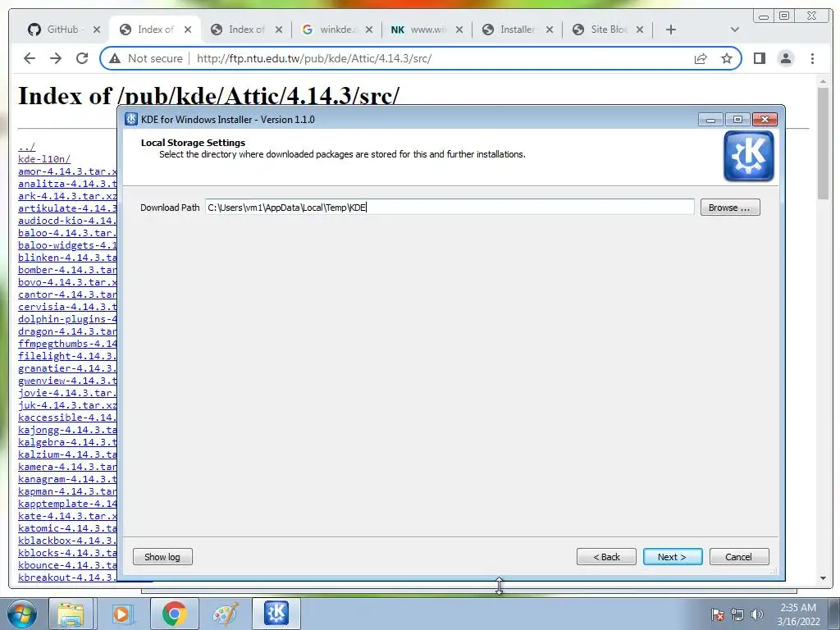Open the kalzium-4.14.3 link
Screen dimensions: 840x630
[67, 454]
